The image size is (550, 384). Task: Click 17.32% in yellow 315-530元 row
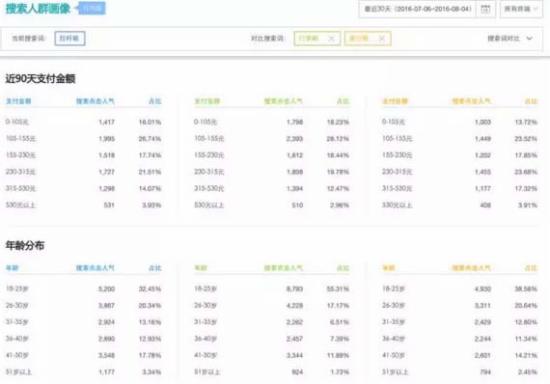(526, 189)
